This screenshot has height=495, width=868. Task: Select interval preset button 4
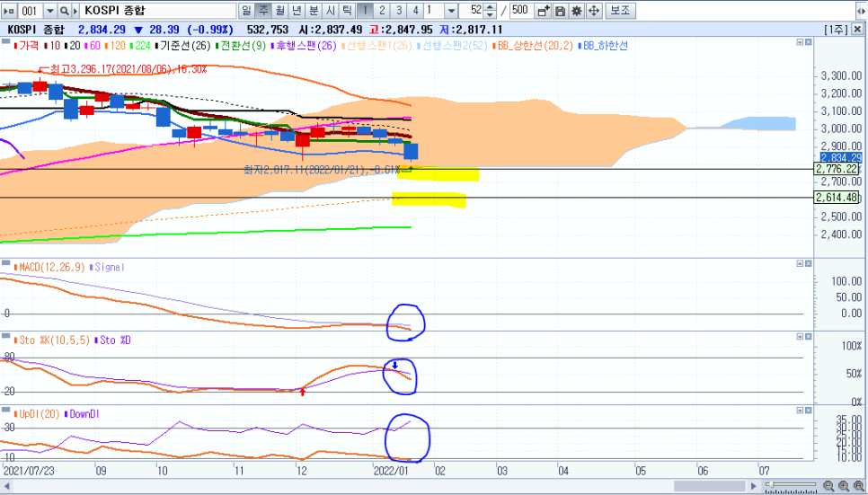click(415, 11)
